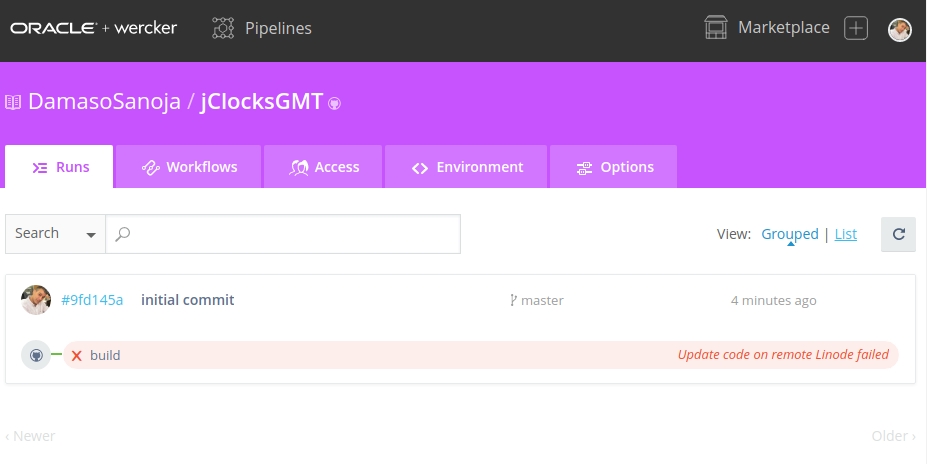Image resolution: width=927 pixels, height=464 pixels.
Task: Select the Grouped view link
Action: click(x=789, y=234)
